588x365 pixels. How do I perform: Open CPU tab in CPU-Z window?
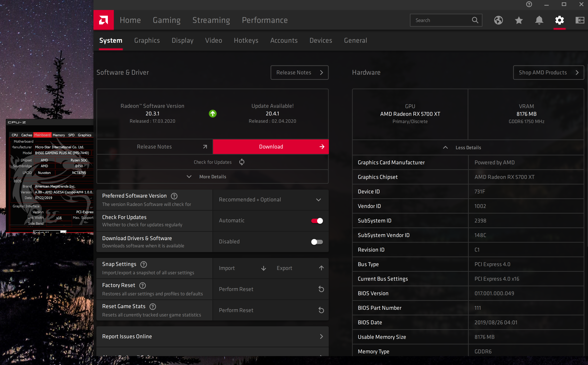click(x=15, y=135)
